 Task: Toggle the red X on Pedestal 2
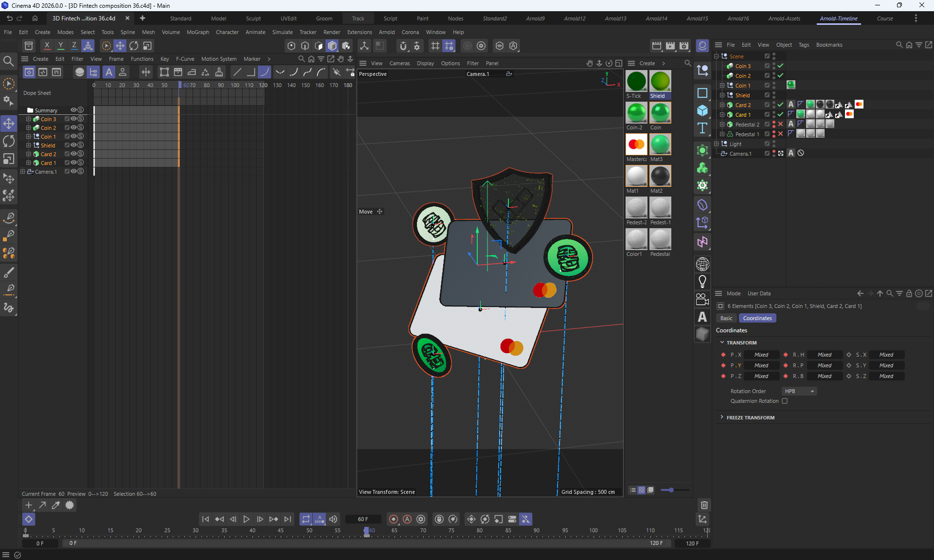[x=780, y=124]
